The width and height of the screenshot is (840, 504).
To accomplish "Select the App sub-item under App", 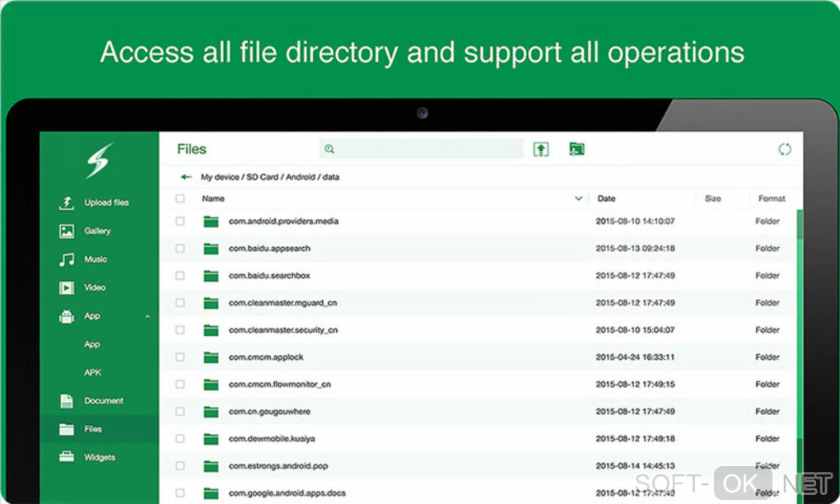I will 92,344.
